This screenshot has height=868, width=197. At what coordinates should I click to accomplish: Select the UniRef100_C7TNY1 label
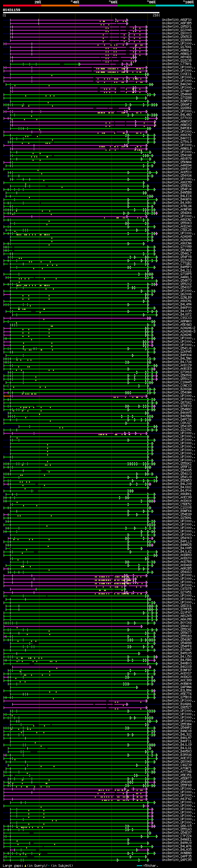tap(177, 64)
